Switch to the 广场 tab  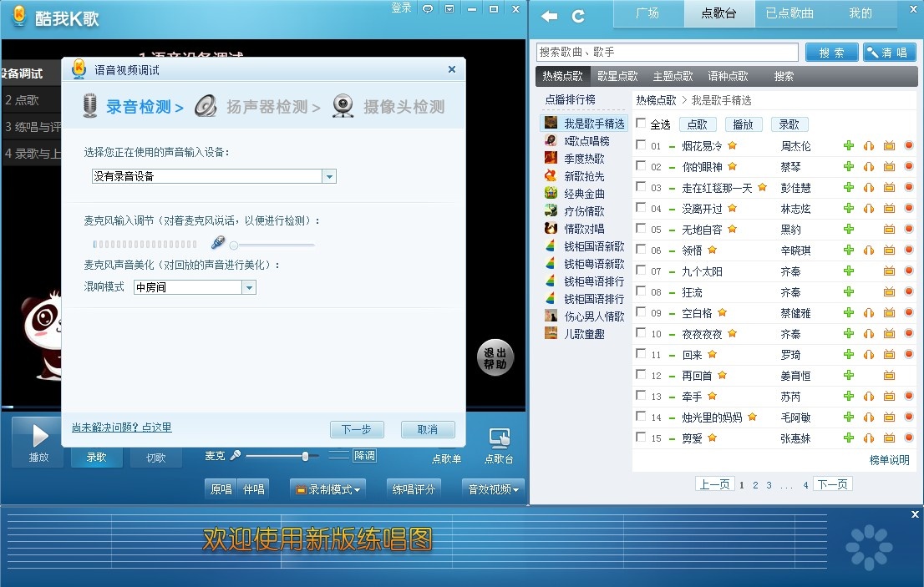tap(647, 13)
